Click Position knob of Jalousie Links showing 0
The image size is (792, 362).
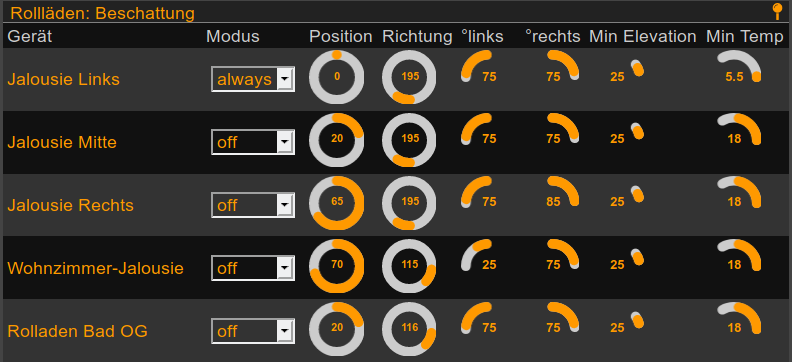[336, 77]
